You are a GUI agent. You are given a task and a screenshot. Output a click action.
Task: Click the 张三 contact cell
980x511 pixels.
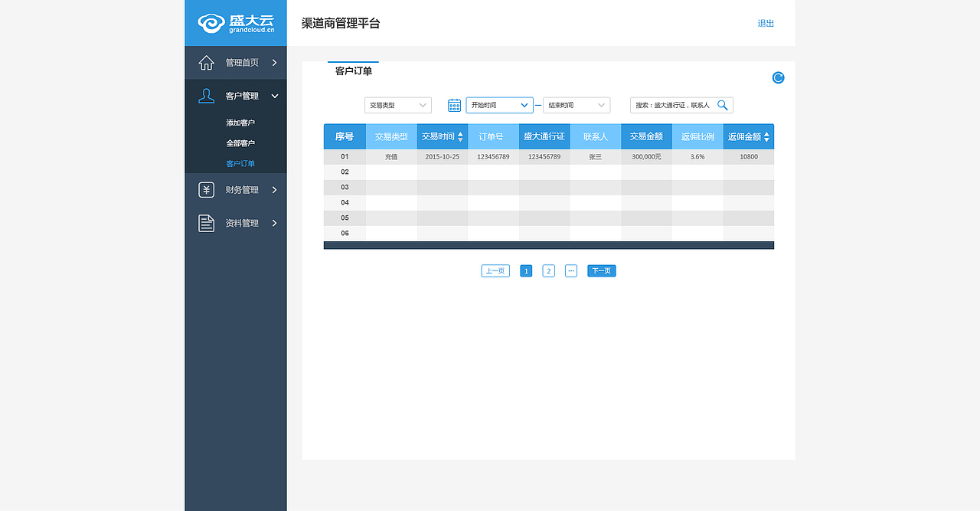[596, 156]
